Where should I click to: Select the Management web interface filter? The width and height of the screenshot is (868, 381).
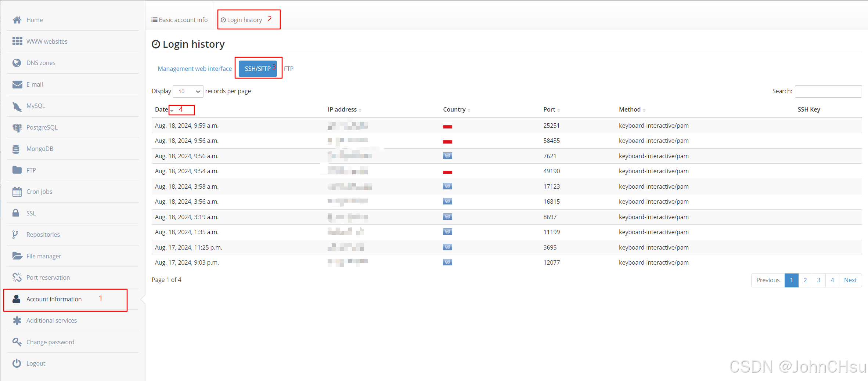pos(195,68)
